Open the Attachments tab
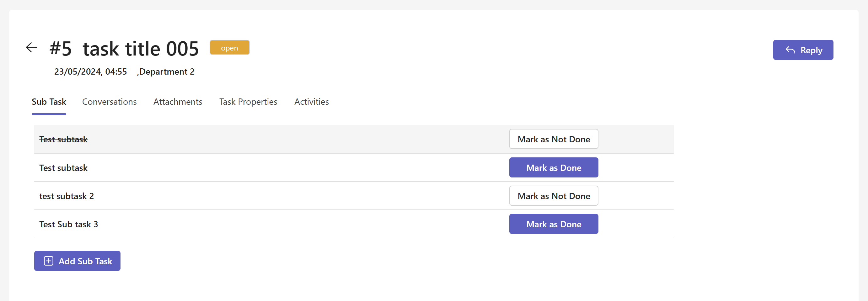 [x=178, y=101]
